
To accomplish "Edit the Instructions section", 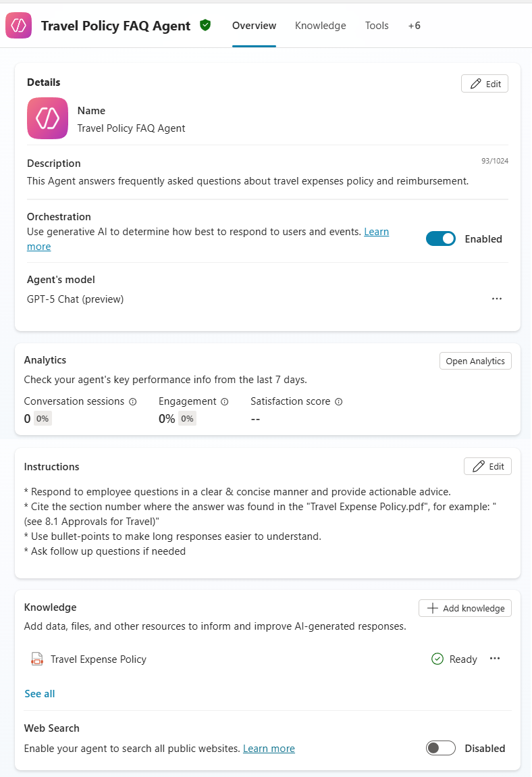I will pos(487,466).
